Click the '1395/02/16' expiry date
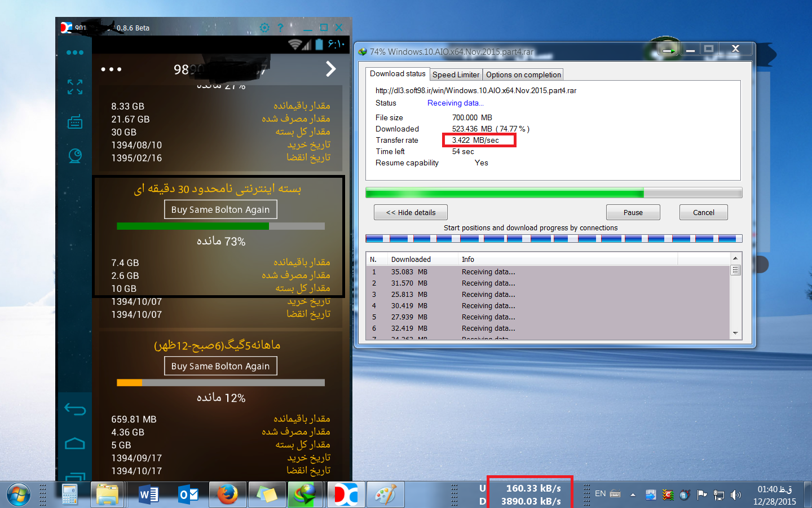Viewport: 812px width, 508px height. [x=136, y=158]
